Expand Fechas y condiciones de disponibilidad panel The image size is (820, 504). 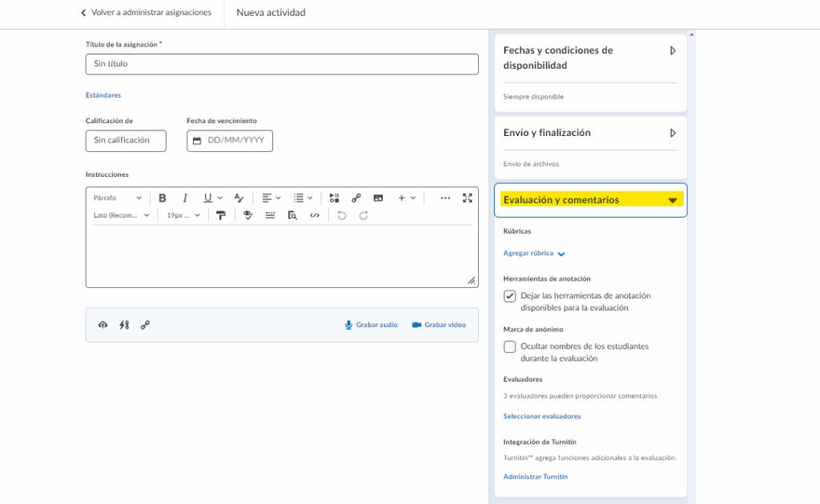[x=673, y=50]
